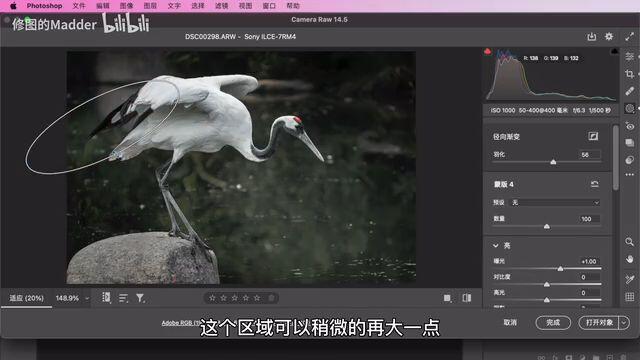
Task: Toggle the grid overlay icon
Action: 629,297
